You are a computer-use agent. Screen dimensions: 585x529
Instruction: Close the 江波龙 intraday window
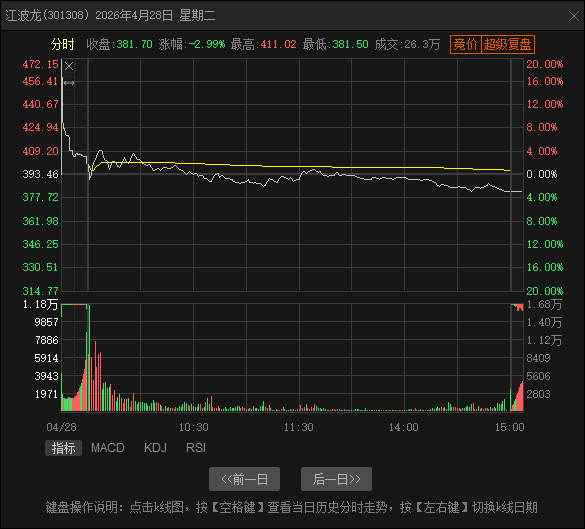pos(574,16)
